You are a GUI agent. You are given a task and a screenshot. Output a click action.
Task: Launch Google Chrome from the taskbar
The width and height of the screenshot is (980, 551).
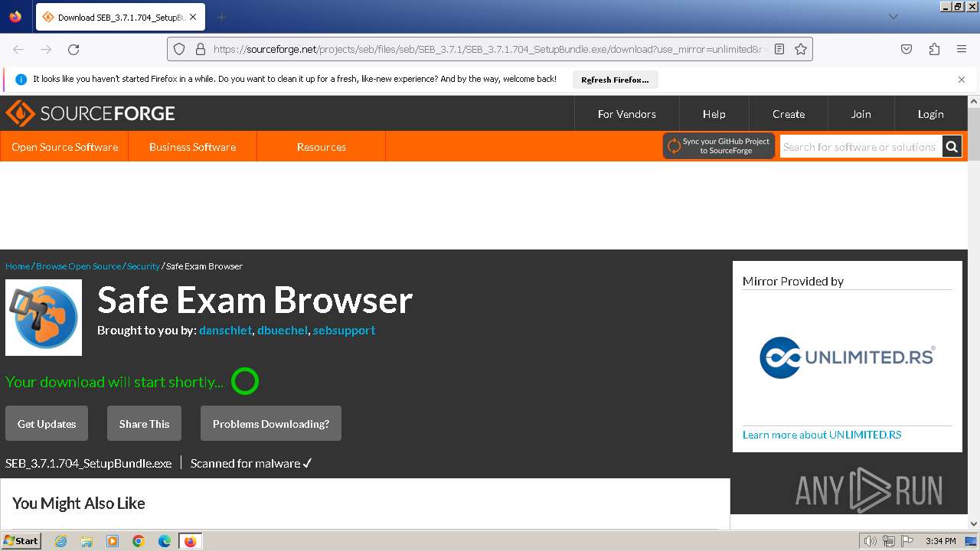[139, 541]
